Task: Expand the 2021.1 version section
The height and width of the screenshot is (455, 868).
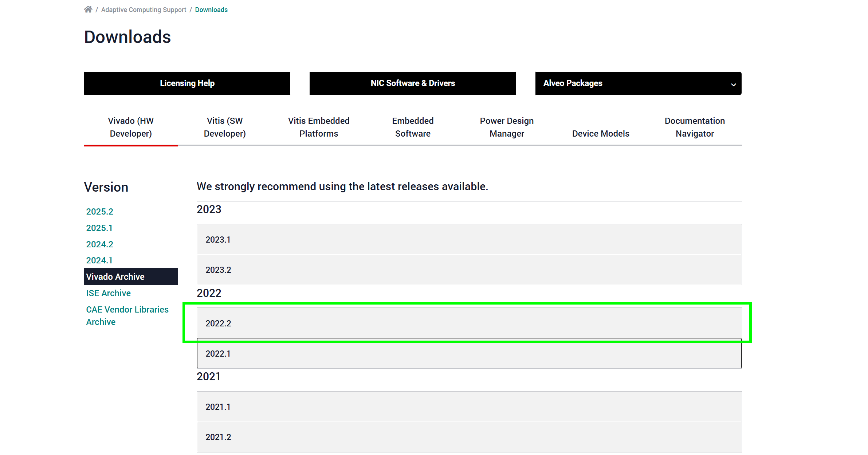Action: pos(469,407)
